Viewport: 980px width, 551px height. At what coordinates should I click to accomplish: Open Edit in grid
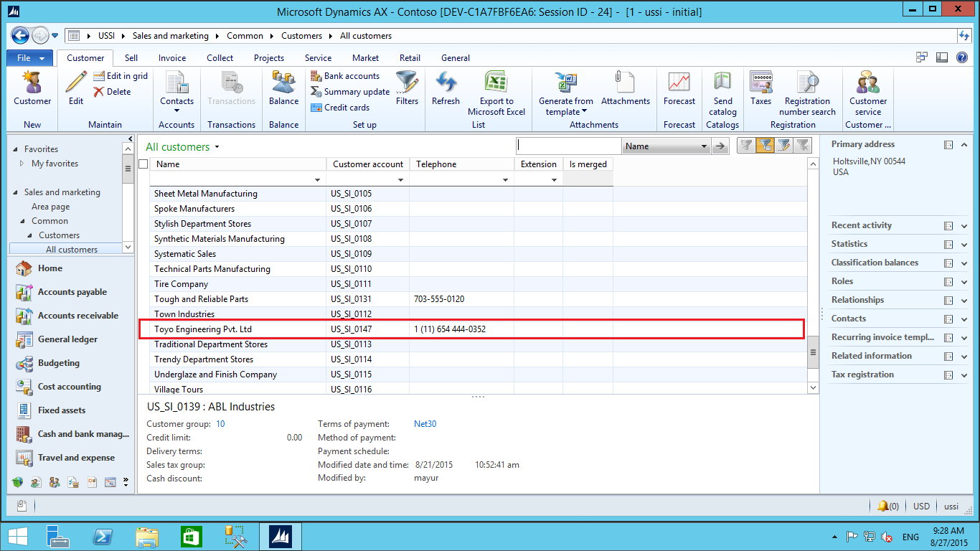(121, 76)
